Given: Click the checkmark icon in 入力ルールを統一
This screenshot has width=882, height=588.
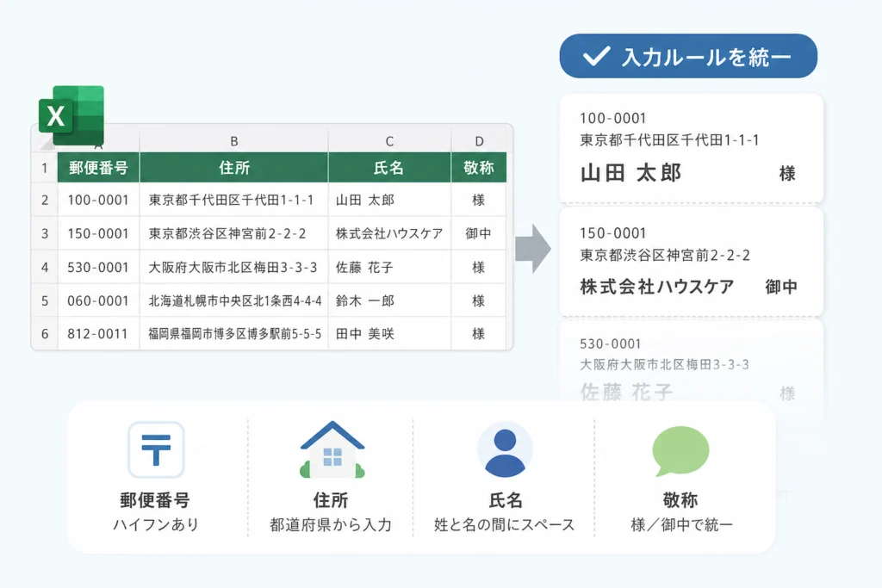Looking at the screenshot, I should (x=597, y=56).
